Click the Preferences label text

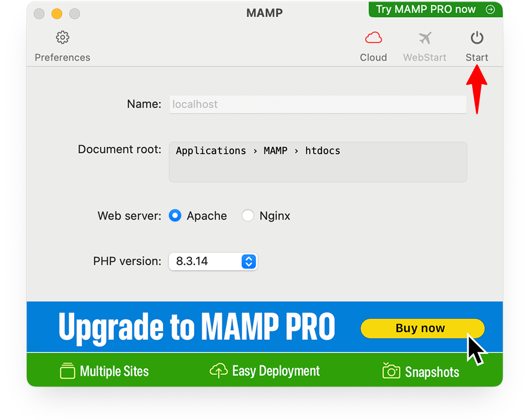(x=63, y=57)
